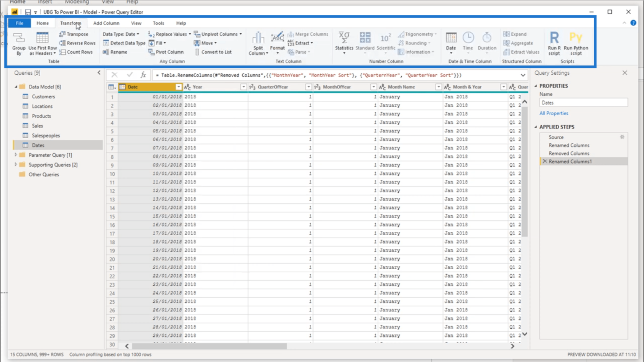The width and height of the screenshot is (644, 362).
Task: Switch to the Home tab
Action: pos(43,23)
